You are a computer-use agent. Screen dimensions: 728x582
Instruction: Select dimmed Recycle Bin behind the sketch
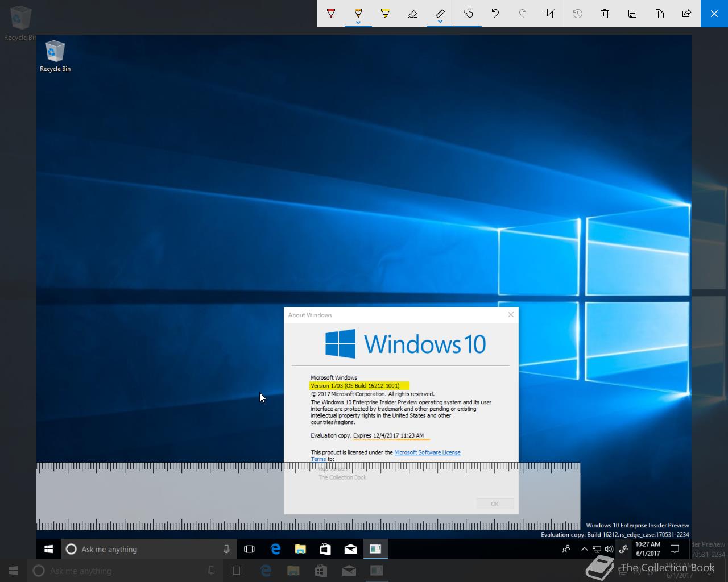(x=20, y=23)
